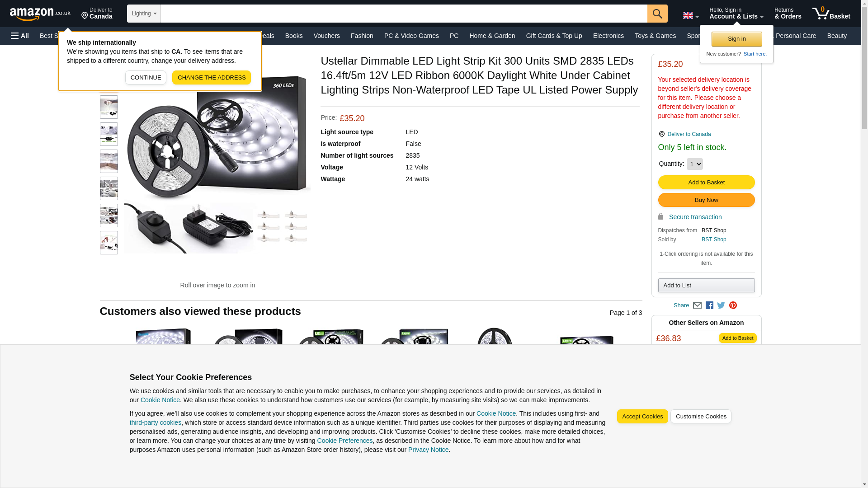
Task: Click the Accept Cookies button
Action: (x=642, y=417)
